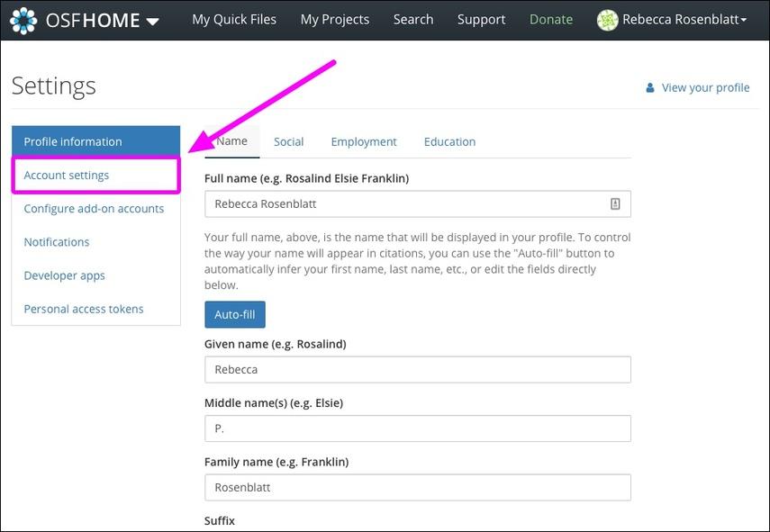The width and height of the screenshot is (770, 532).
Task: Click the contact autofill icon in Full name field
Action: 615,203
